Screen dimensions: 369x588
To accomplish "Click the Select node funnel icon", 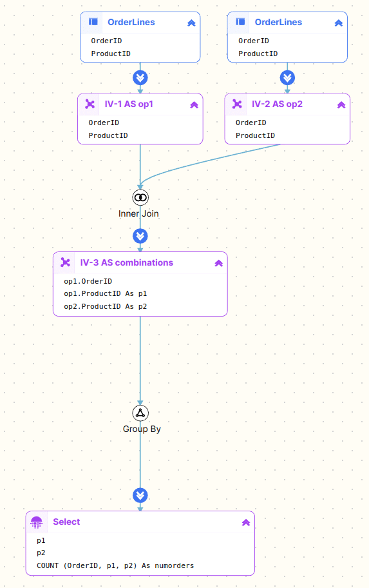I will [36, 522].
